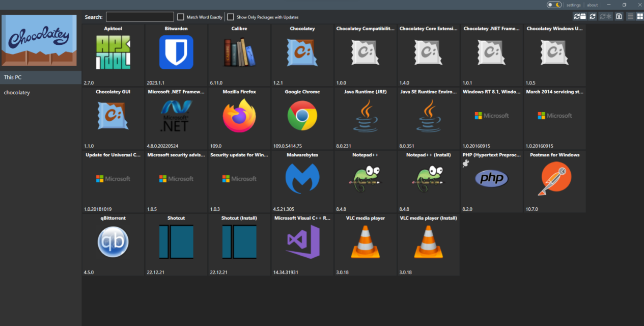Open the settings link
644x326 pixels.
[574, 5]
